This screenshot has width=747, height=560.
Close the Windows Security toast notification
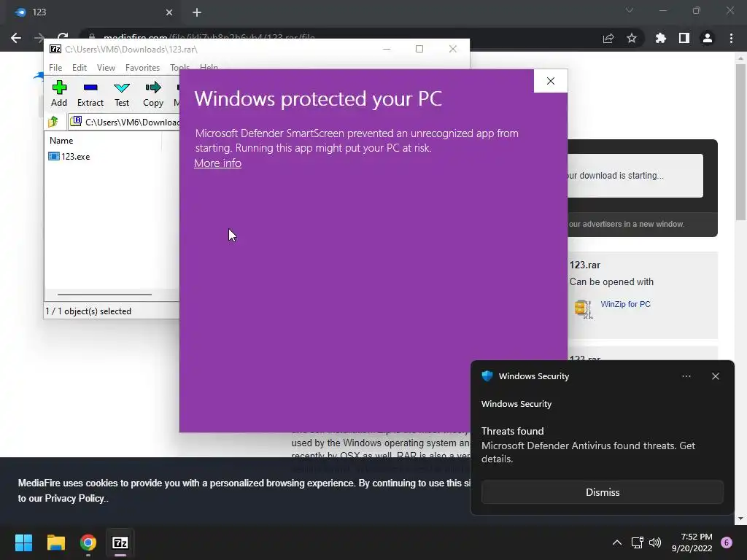tap(715, 376)
